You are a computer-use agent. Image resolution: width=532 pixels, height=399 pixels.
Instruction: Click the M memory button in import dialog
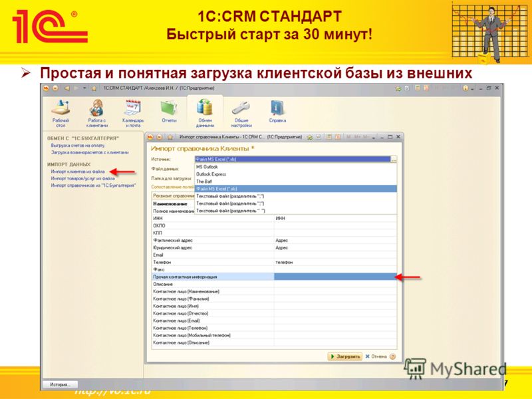point(348,137)
